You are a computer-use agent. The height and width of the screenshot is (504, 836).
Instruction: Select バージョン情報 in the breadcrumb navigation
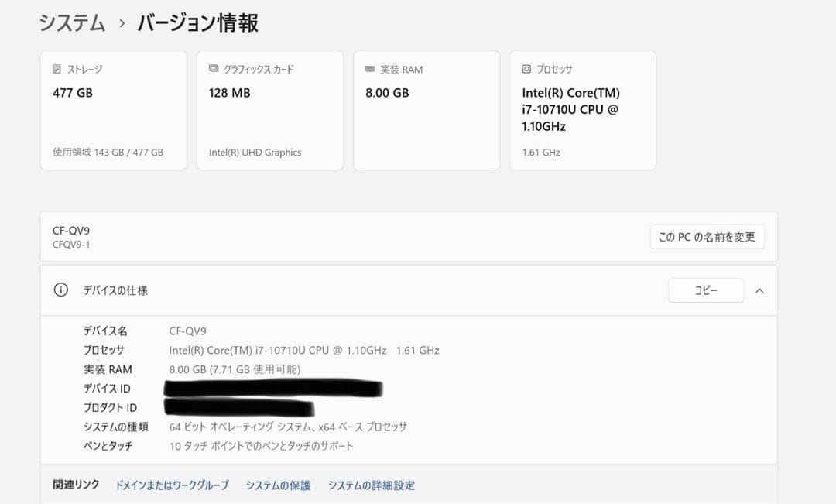pos(197,24)
